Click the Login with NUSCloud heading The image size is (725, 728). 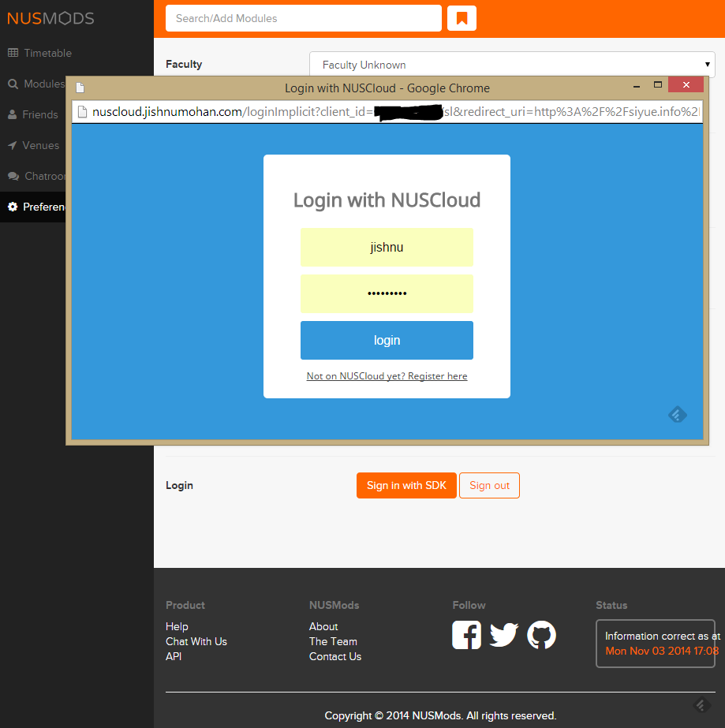(387, 200)
